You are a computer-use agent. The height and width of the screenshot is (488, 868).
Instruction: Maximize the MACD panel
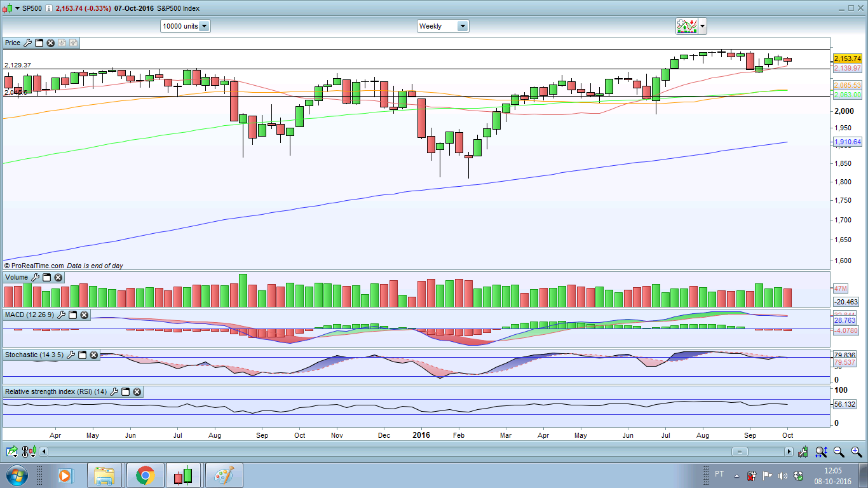[72, 315]
